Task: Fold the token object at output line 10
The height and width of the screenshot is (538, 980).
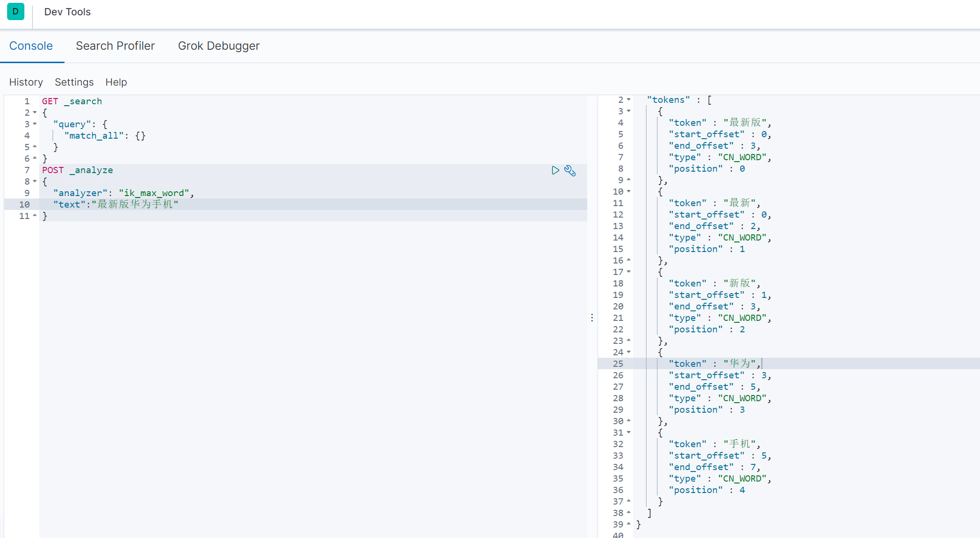Action: pos(629,191)
